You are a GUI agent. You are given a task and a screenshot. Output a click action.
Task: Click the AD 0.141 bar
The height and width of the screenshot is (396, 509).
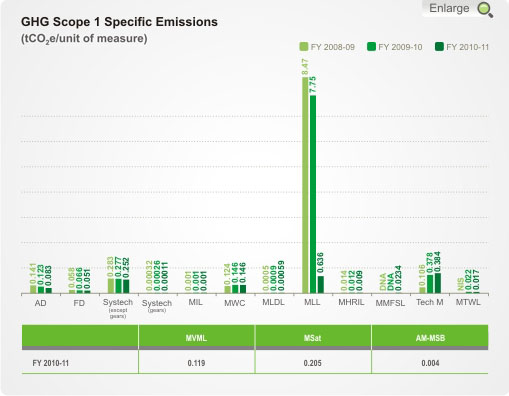(x=33, y=289)
